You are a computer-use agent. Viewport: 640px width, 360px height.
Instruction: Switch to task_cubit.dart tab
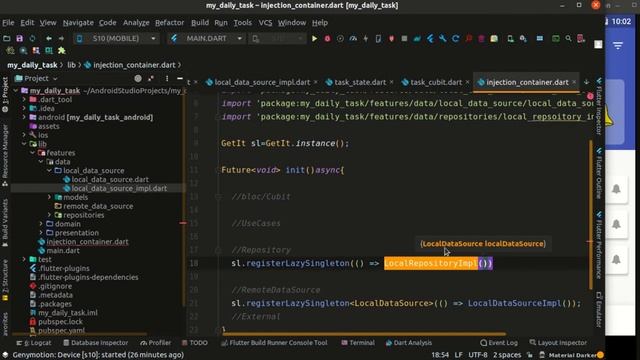click(436, 82)
